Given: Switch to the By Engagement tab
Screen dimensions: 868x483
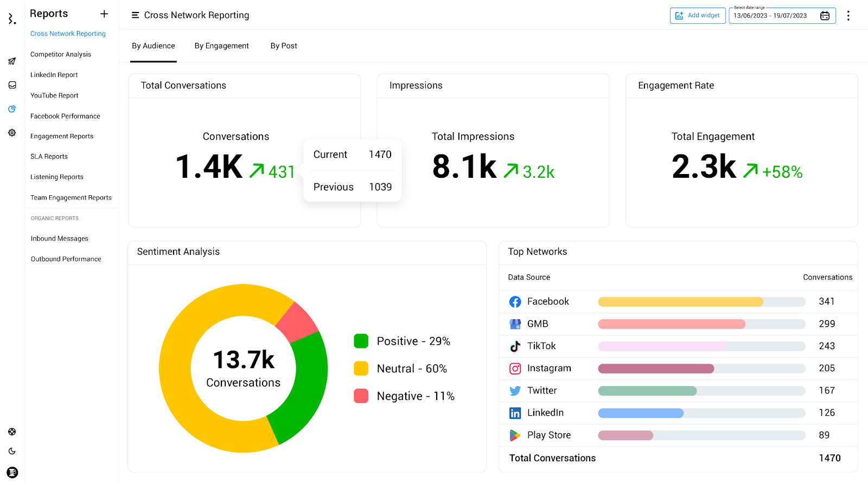Looking at the screenshot, I should point(221,46).
